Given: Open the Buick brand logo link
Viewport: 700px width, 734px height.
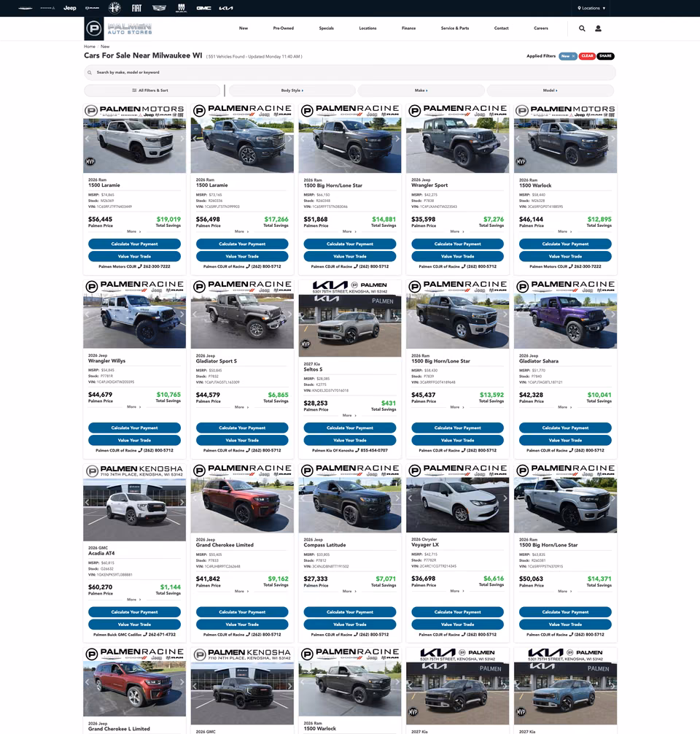Looking at the screenshot, I should point(182,8).
